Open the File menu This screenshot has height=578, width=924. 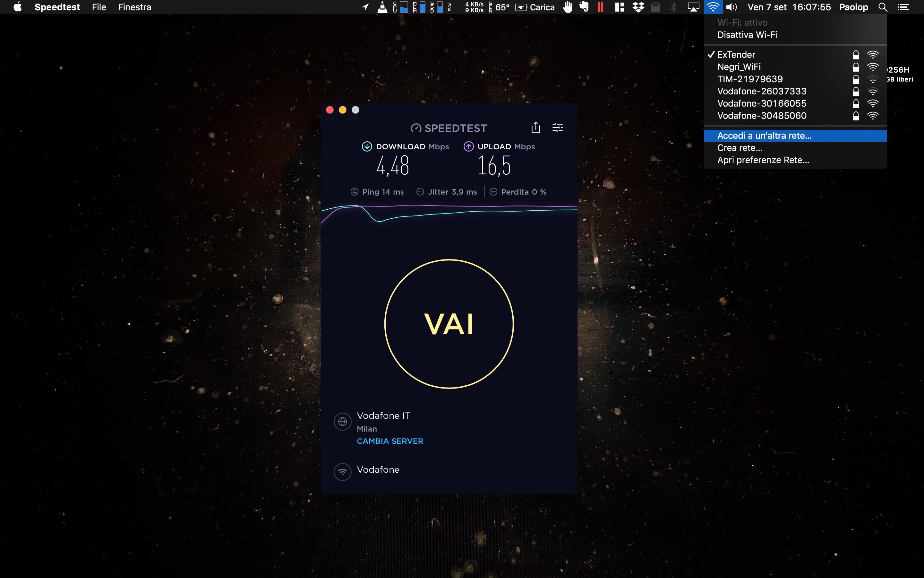tap(99, 7)
